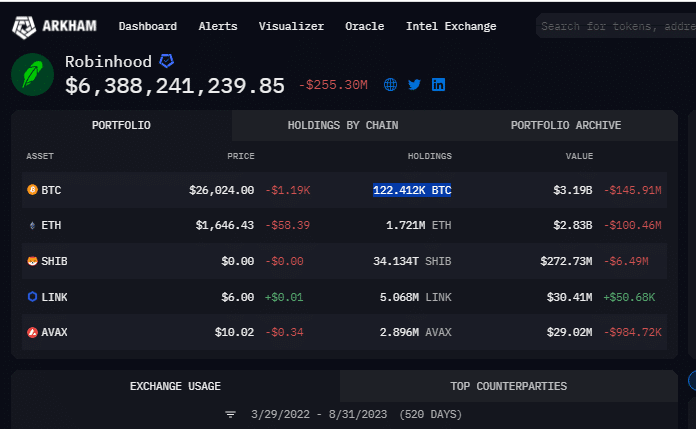Sort by HOLDINGS column header

pos(430,156)
